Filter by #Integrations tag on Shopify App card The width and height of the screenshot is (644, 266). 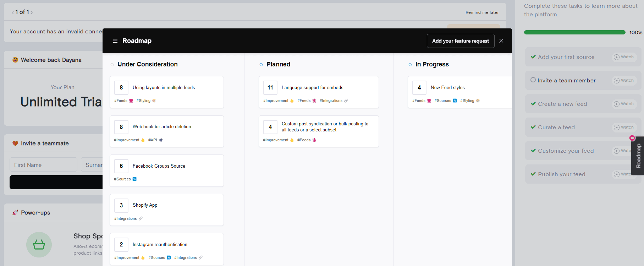tap(128, 218)
